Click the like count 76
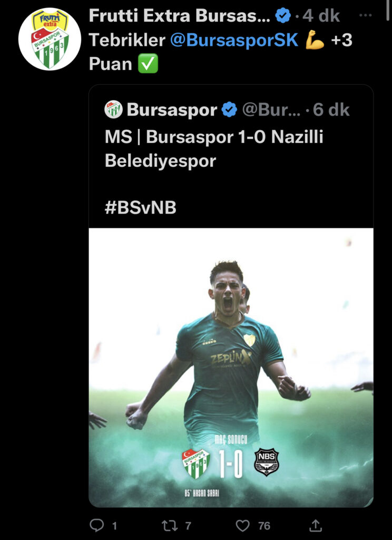 point(264,526)
